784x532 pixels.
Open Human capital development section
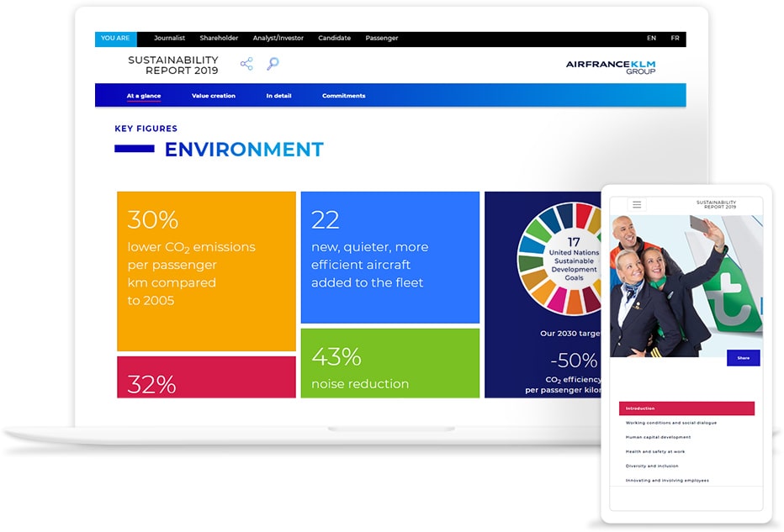pyautogui.click(x=658, y=437)
